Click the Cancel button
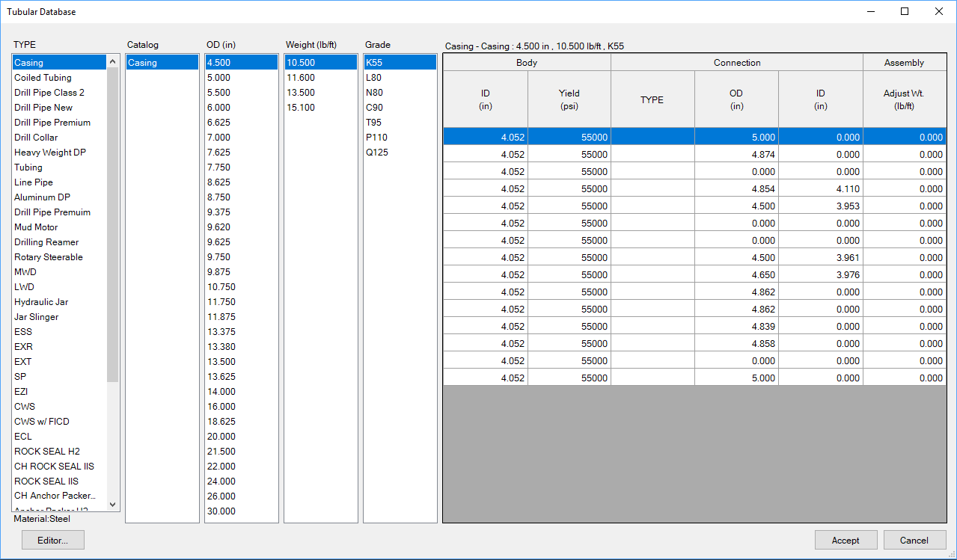The image size is (957, 560). coord(914,540)
